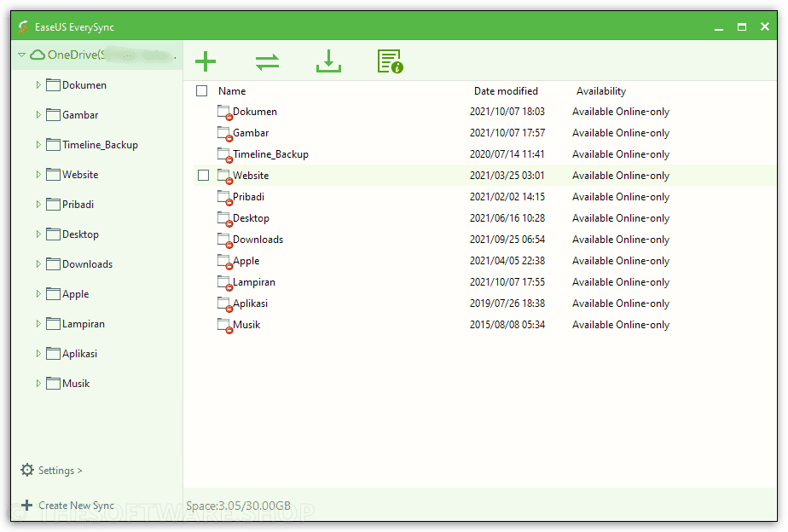
Task: Click the Musik date 2015/08/08 05:34
Action: point(507,325)
